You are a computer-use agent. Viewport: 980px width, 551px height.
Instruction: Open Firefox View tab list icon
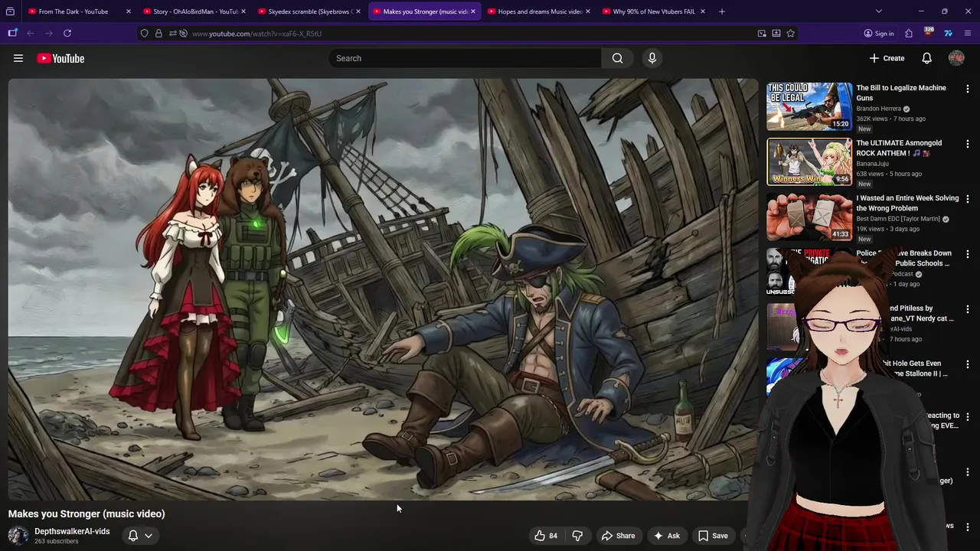[11, 11]
